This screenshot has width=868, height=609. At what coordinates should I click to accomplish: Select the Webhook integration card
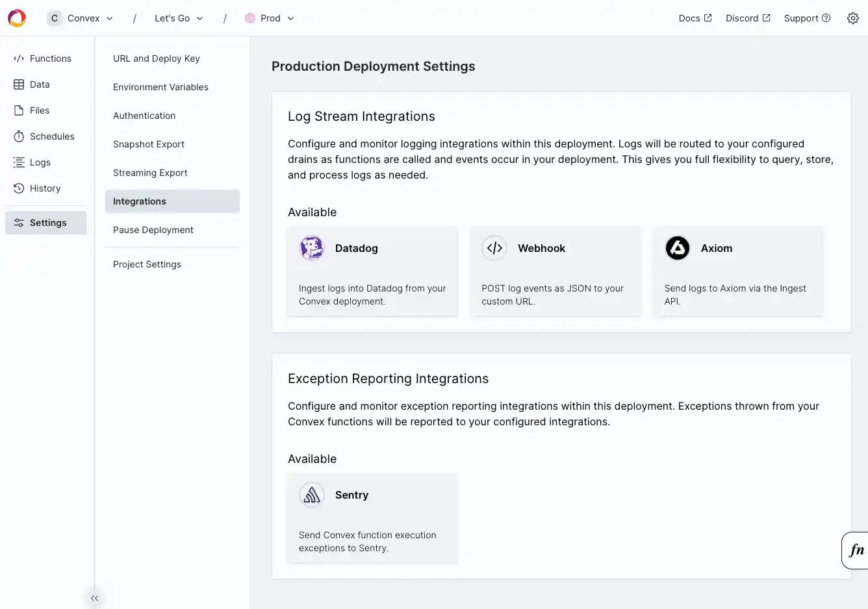click(x=555, y=271)
